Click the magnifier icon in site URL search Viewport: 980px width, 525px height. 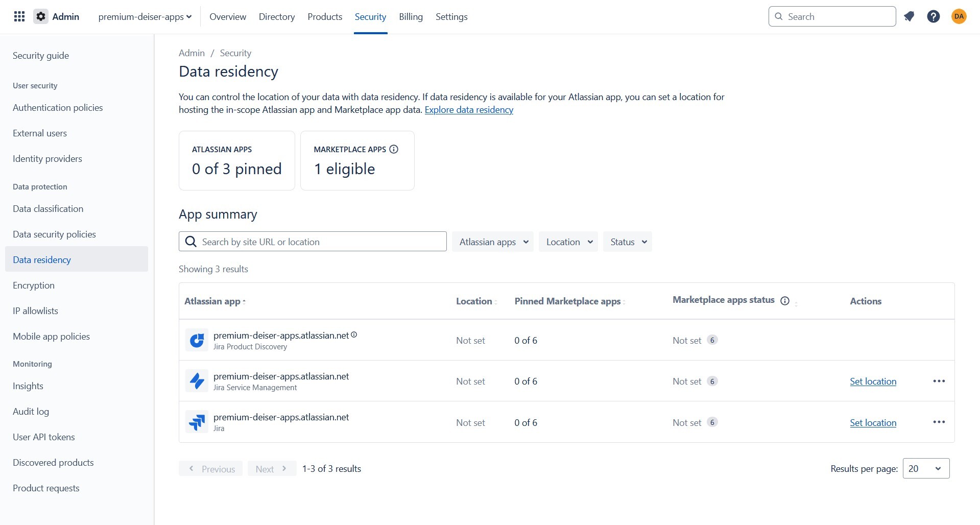[x=191, y=242]
